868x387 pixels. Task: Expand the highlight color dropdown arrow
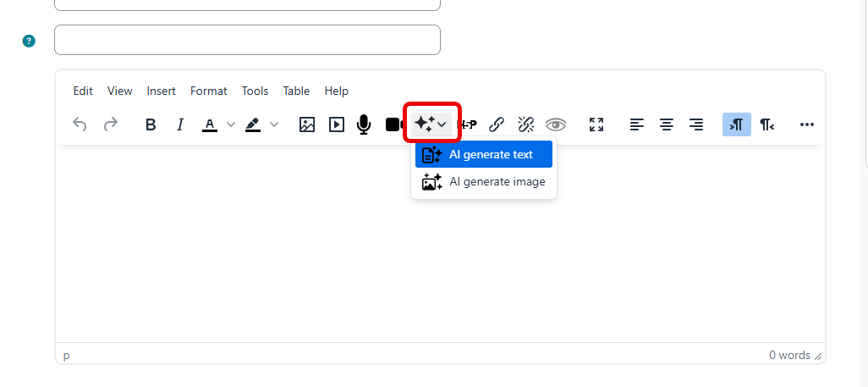click(x=274, y=124)
